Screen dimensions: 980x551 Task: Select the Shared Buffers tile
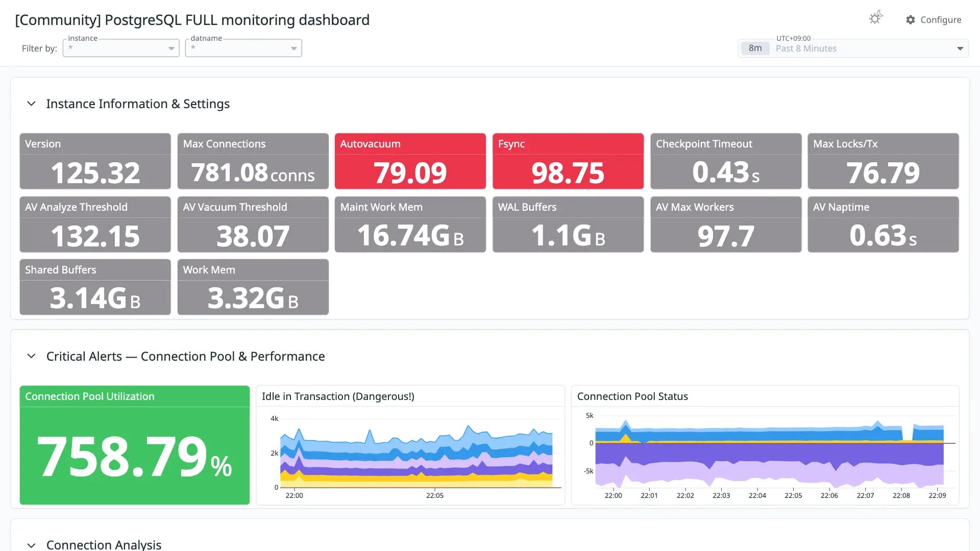click(95, 287)
